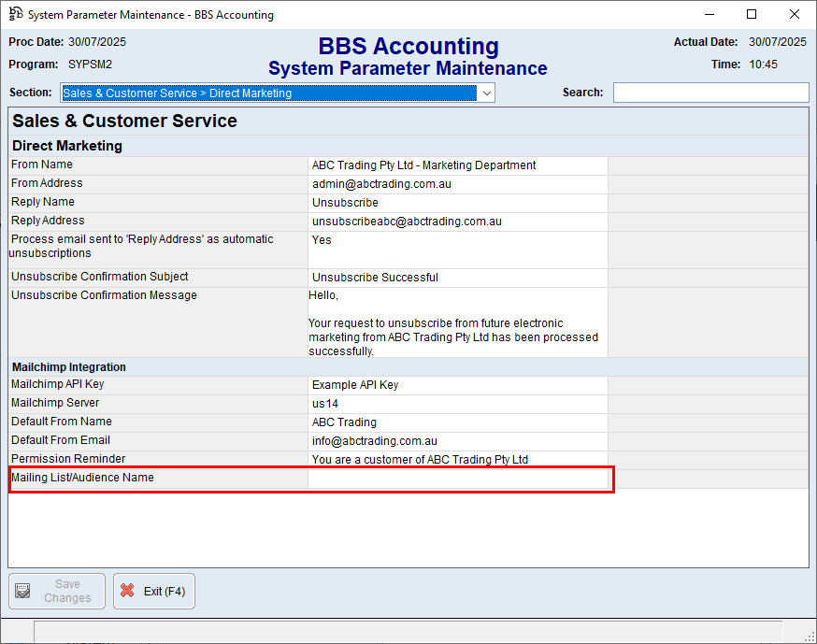The image size is (817, 644).
Task: Click the Reply Address value field
Action: tap(458, 222)
